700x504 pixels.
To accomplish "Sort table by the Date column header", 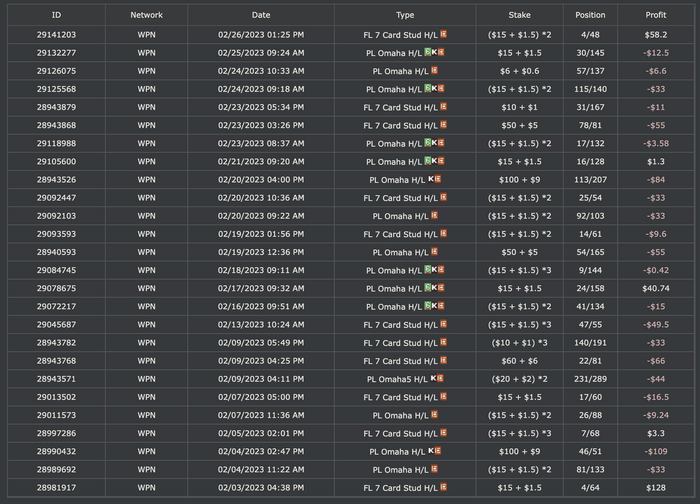I will [x=261, y=15].
